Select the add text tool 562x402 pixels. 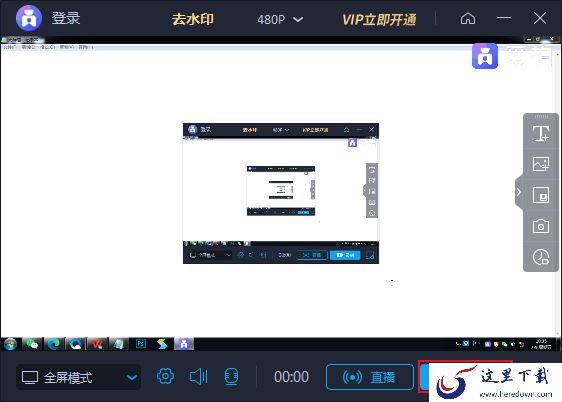[541, 133]
